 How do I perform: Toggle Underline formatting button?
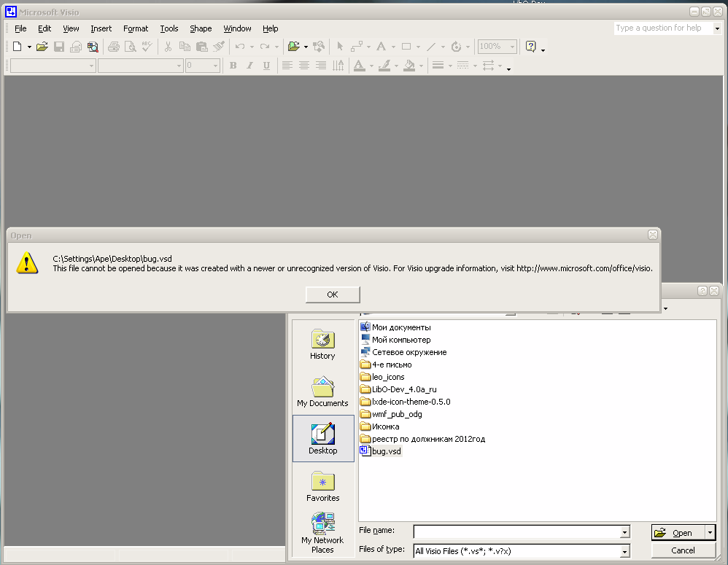(266, 66)
